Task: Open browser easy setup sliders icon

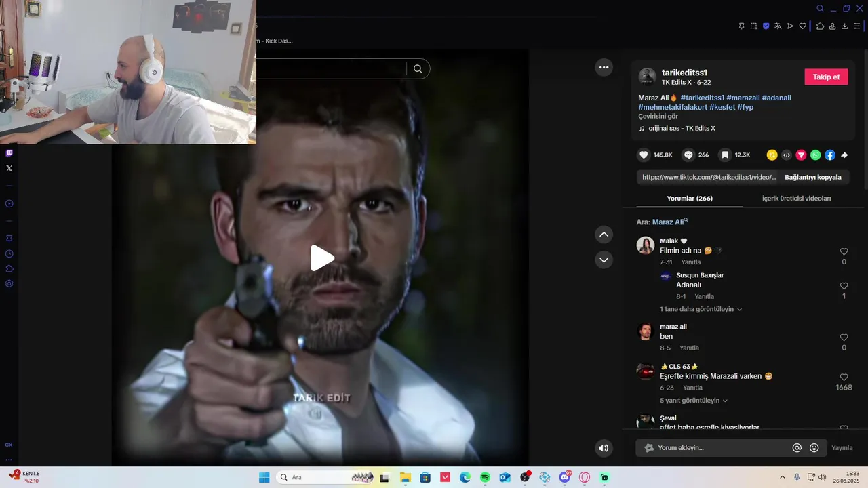Action: click(x=856, y=26)
